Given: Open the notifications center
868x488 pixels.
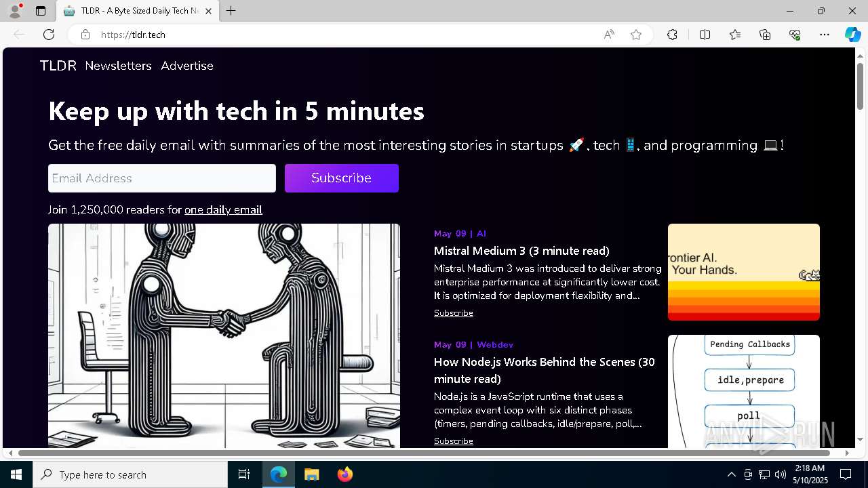Looking at the screenshot, I should (846, 474).
